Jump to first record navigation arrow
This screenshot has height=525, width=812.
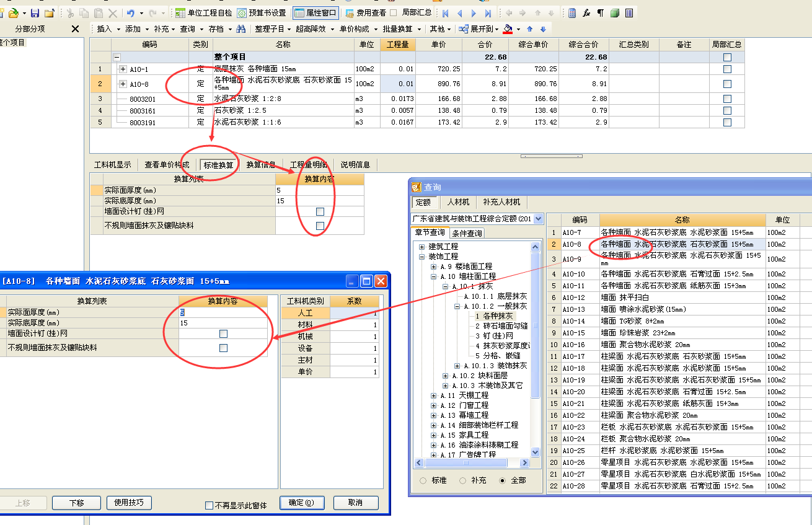[x=444, y=12]
